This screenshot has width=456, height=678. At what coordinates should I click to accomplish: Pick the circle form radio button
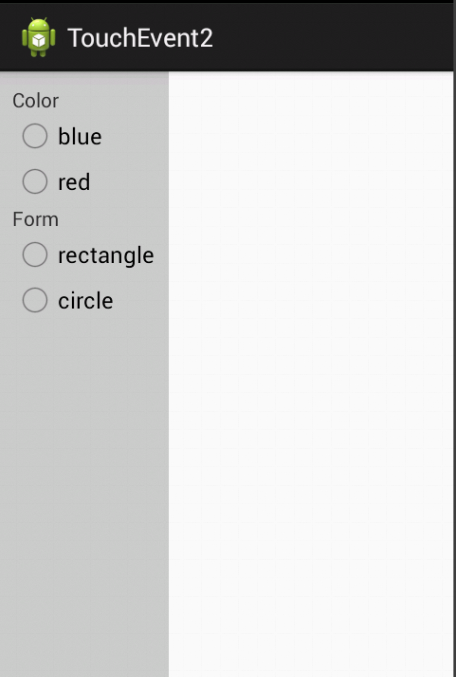click(35, 300)
